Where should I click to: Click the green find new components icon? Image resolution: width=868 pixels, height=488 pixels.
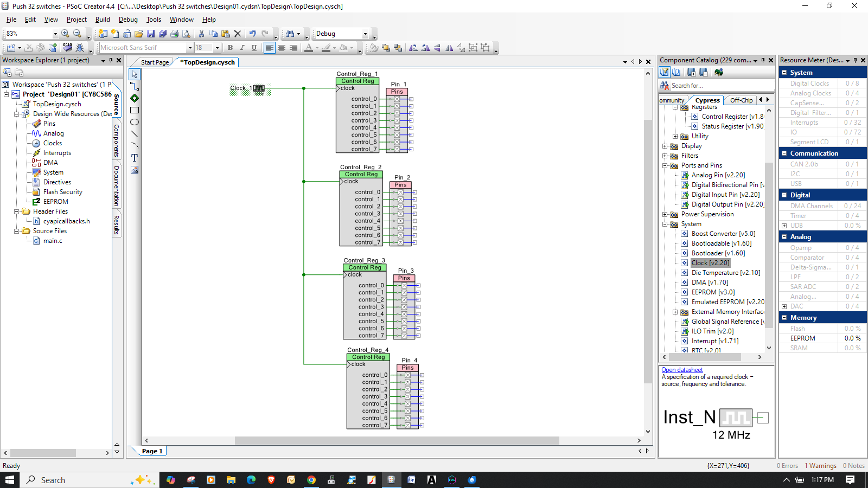tap(719, 72)
